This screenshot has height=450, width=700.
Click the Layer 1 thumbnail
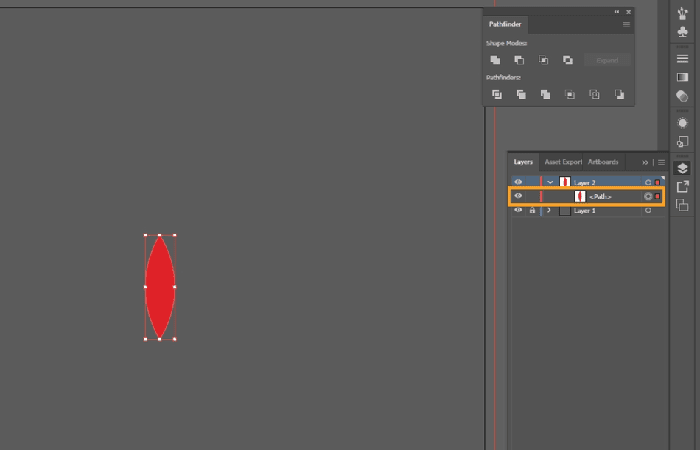click(x=565, y=210)
